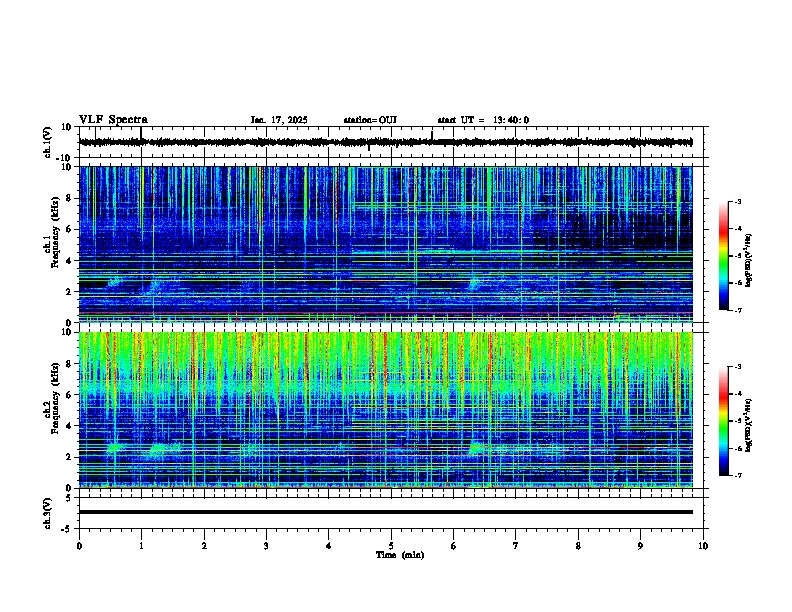792x612 pixels.
Task: Click the ch.1 "Frequency (kHz)" axis label
Action: click(55, 232)
